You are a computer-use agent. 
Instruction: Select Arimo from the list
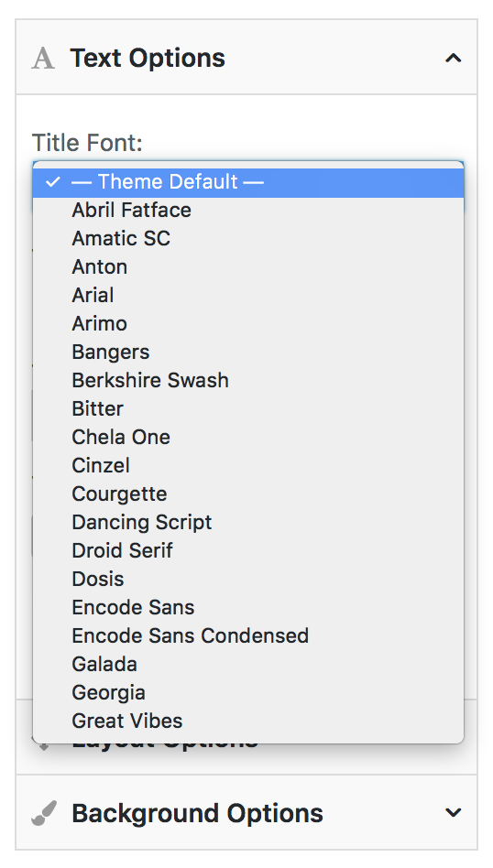(248, 324)
